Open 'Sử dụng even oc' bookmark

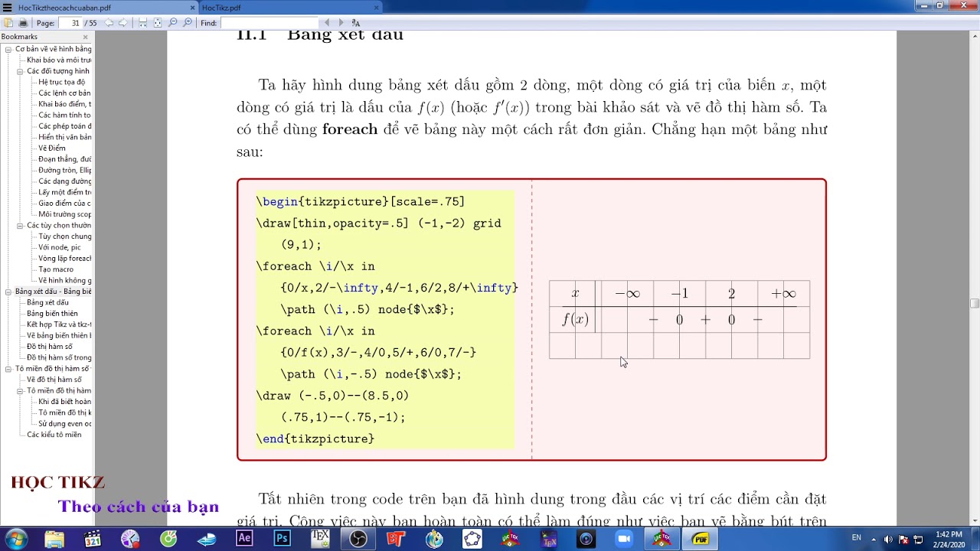coord(64,424)
